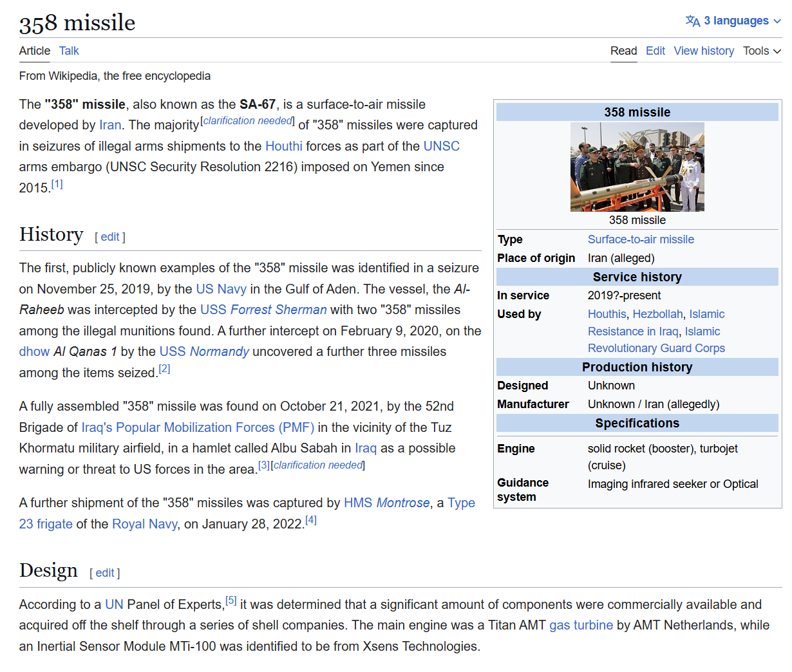The width and height of the screenshot is (792, 672).
Task: Select the Read tab
Action: pyautogui.click(x=623, y=51)
